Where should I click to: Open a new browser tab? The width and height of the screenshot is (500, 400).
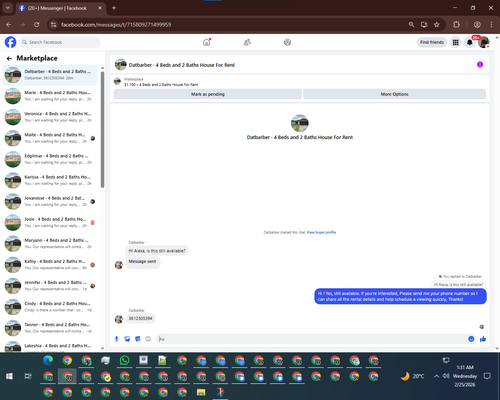(114, 8)
